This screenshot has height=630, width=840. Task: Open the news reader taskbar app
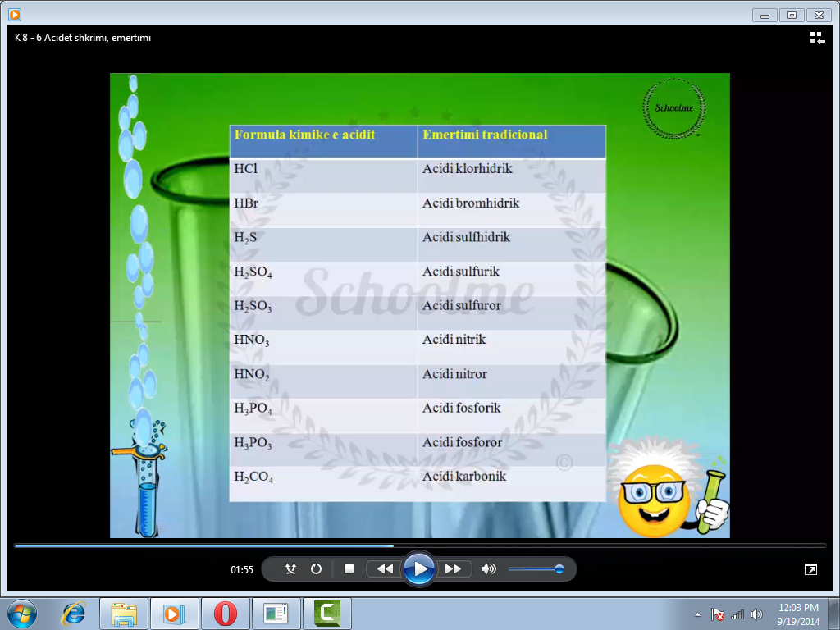click(x=276, y=614)
